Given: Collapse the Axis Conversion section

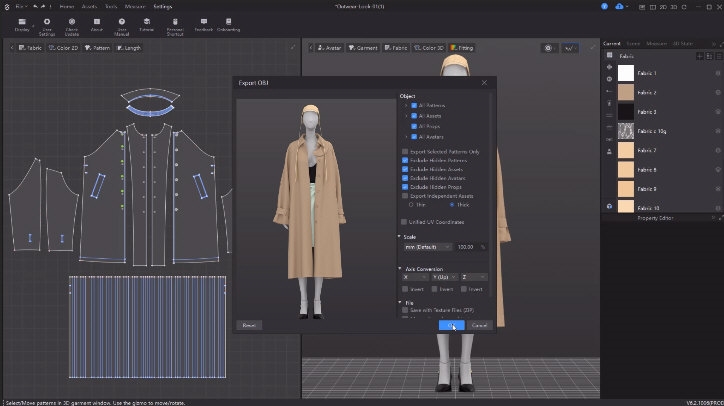Looking at the screenshot, I should click(399, 269).
